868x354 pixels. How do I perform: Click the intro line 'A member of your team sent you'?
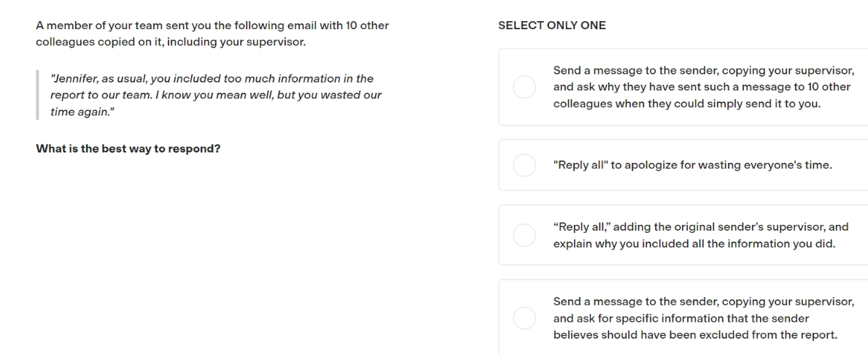tap(212, 26)
